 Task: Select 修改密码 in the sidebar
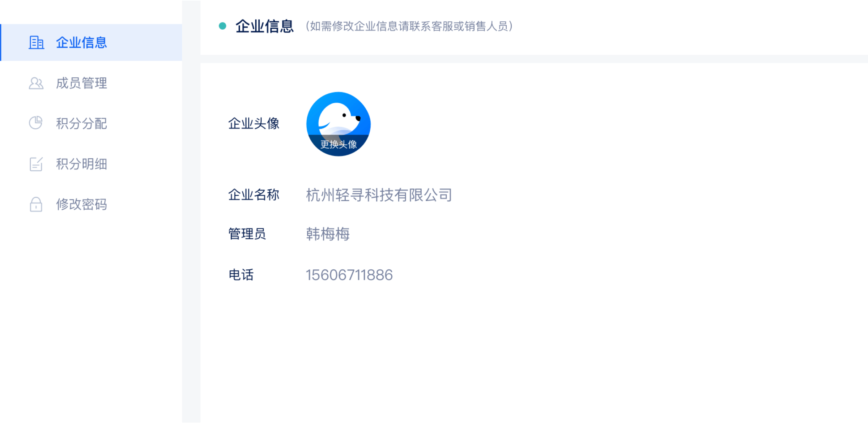91,204
